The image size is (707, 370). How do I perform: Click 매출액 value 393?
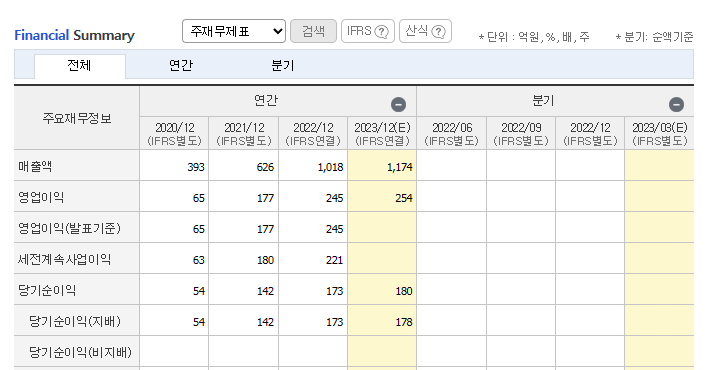point(196,167)
